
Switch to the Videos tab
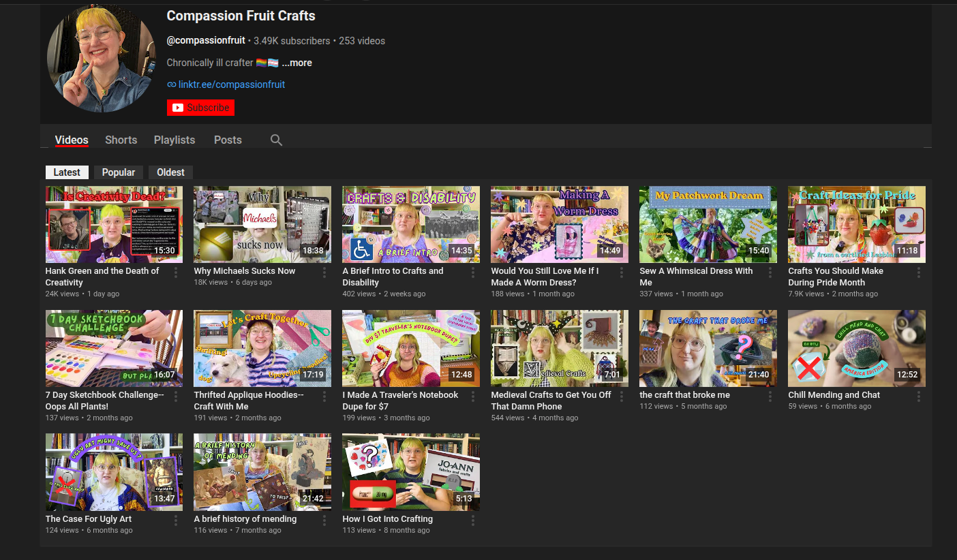(72, 140)
